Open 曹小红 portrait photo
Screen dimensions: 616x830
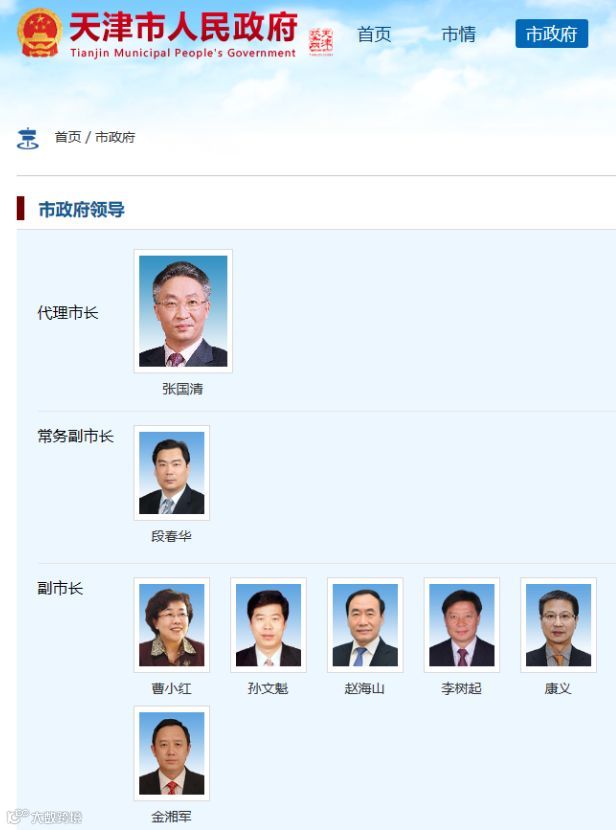pos(171,625)
